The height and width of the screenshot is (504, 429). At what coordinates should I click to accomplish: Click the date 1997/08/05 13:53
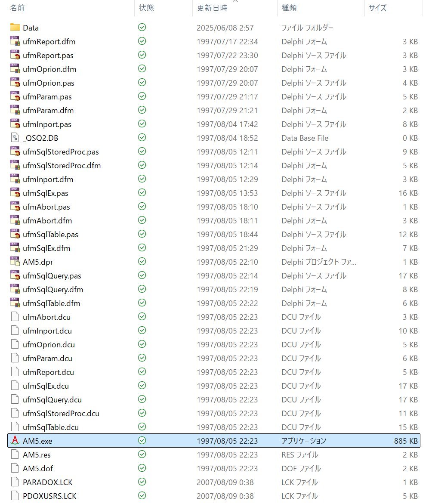pyautogui.click(x=228, y=193)
